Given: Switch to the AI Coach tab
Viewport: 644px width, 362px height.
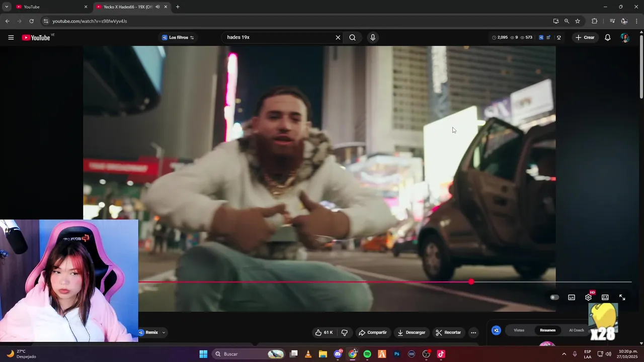Looking at the screenshot, I should click(577, 330).
